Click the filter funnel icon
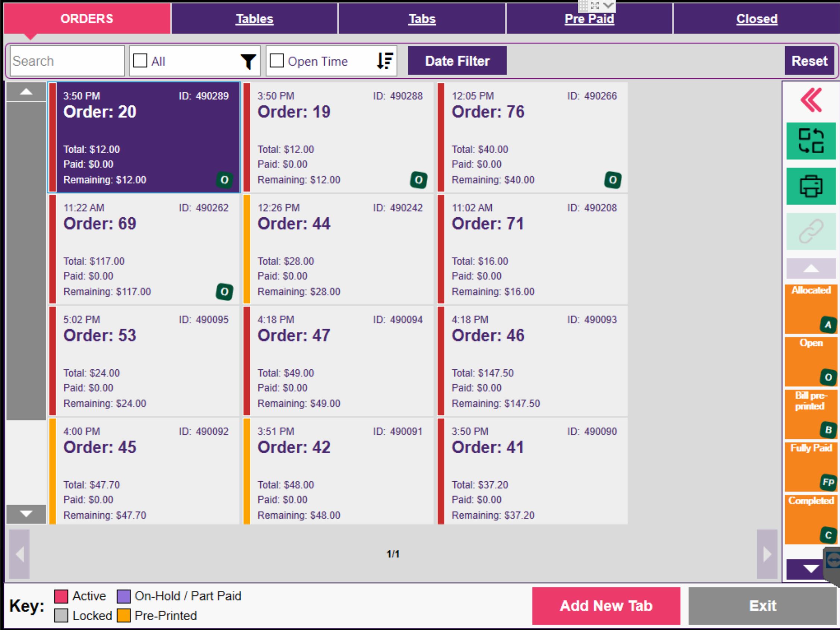 248,62
